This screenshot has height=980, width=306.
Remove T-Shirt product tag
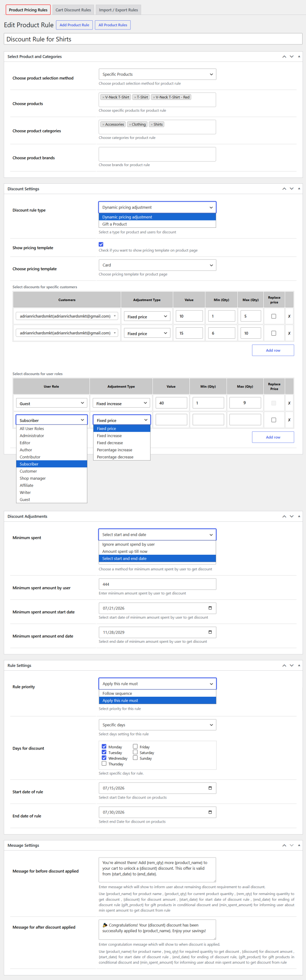click(x=135, y=97)
